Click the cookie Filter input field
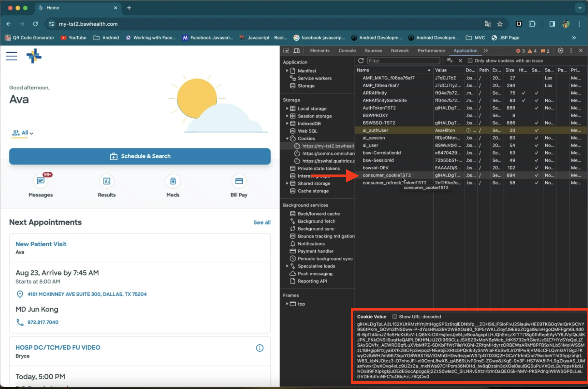This screenshot has height=389, width=588. [x=403, y=61]
